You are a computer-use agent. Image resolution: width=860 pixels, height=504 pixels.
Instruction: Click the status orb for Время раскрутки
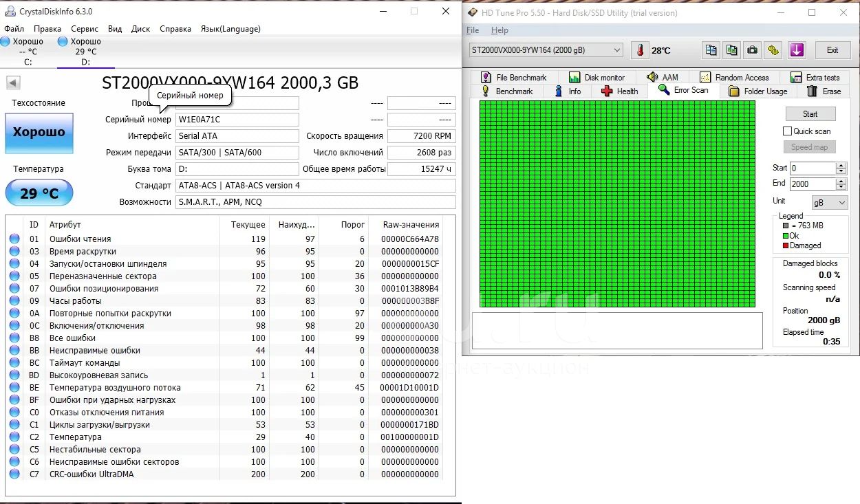(x=14, y=252)
